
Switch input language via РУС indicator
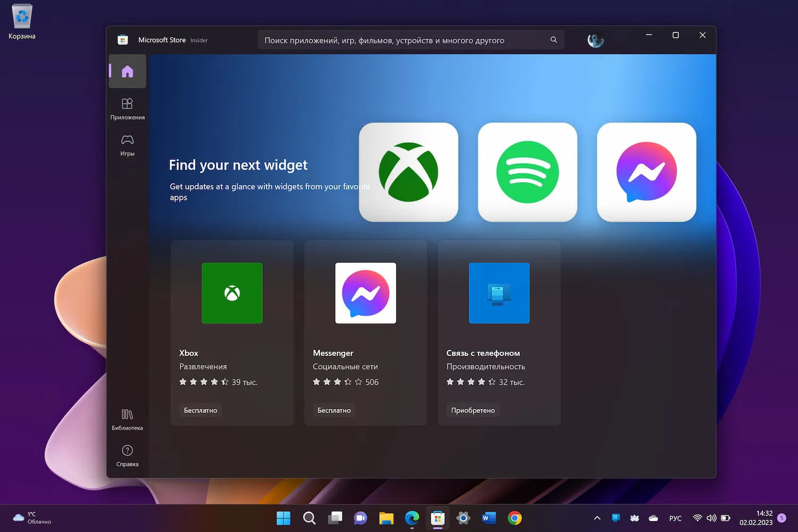[x=675, y=518]
